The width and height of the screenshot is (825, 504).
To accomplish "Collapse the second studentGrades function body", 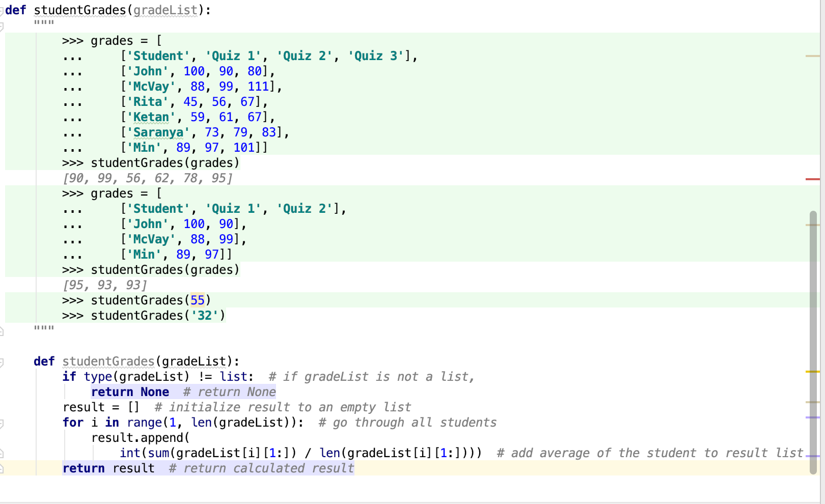I will point(3,361).
